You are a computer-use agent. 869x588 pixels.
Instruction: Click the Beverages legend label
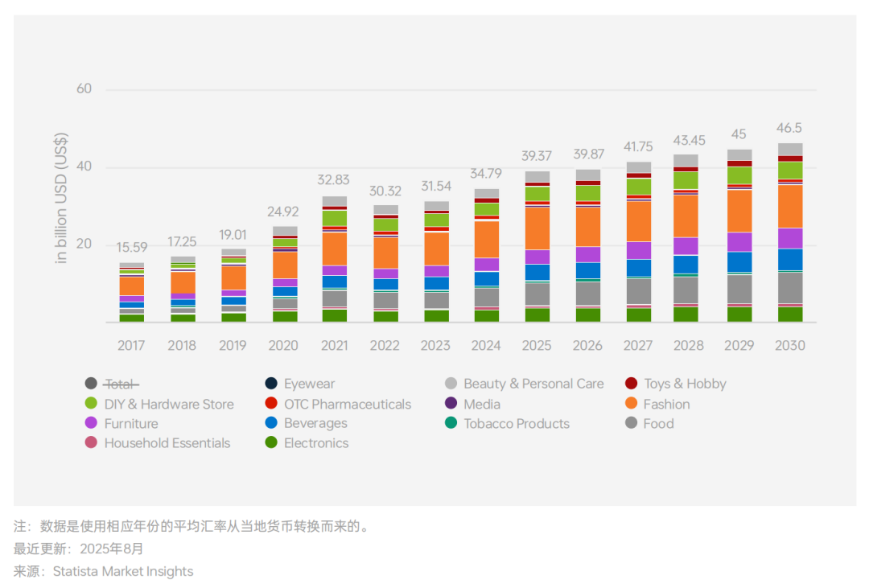315,423
